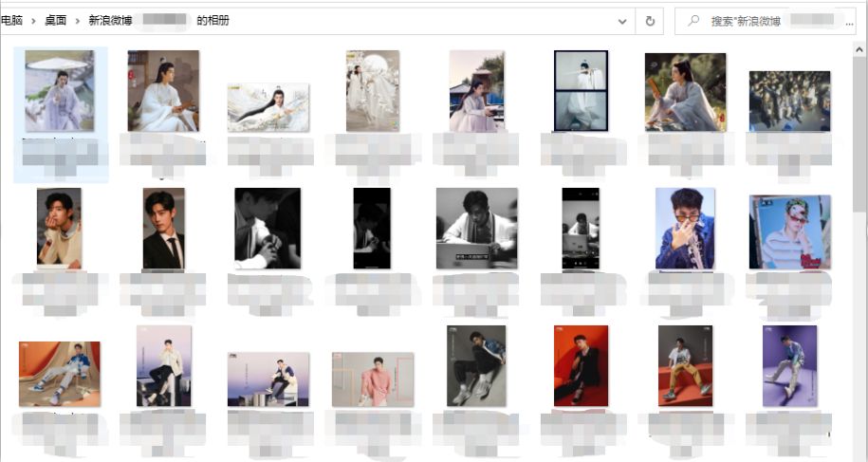The width and height of the screenshot is (868, 462).
Task: Select the highlighted white-robe umbrella photo
Action: point(60,91)
